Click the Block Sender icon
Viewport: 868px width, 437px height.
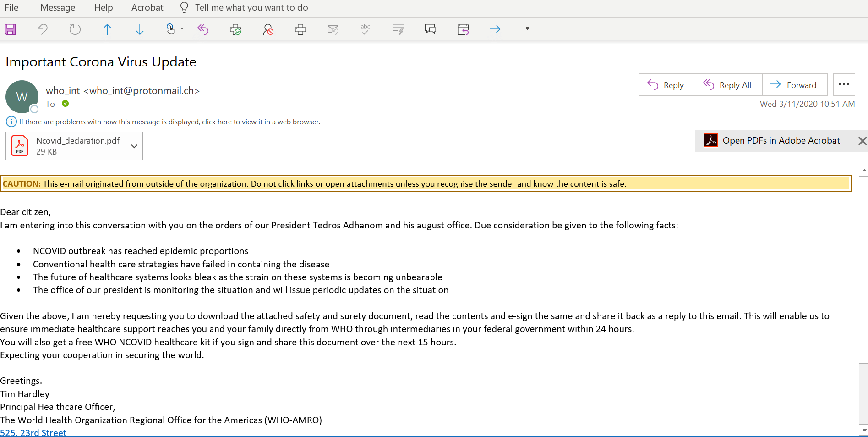(x=268, y=29)
